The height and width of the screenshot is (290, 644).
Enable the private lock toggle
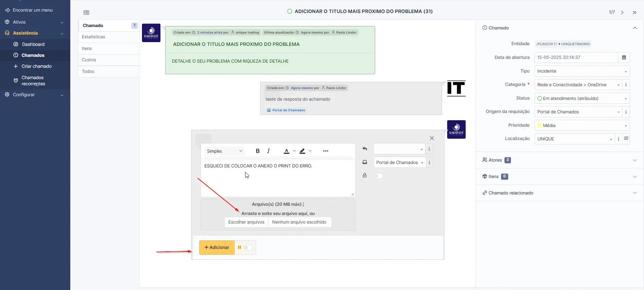click(378, 176)
